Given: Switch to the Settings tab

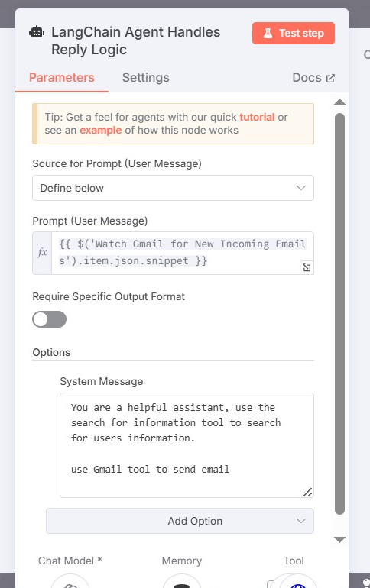Looking at the screenshot, I should (145, 78).
